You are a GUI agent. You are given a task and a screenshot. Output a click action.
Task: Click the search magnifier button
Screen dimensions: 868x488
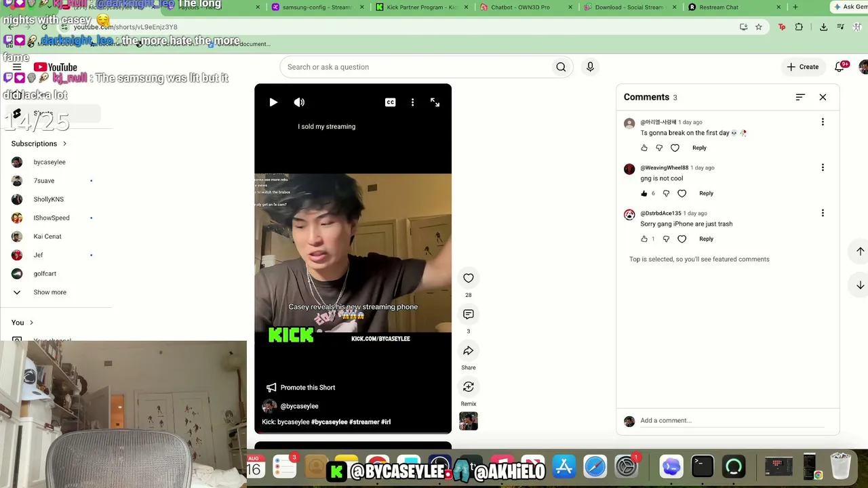(x=561, y=67)
